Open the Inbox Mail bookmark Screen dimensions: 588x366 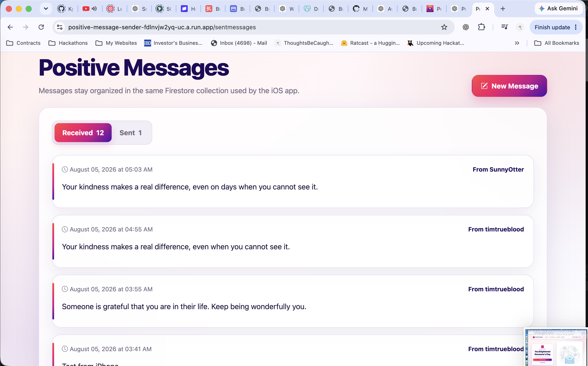point(239,43)
